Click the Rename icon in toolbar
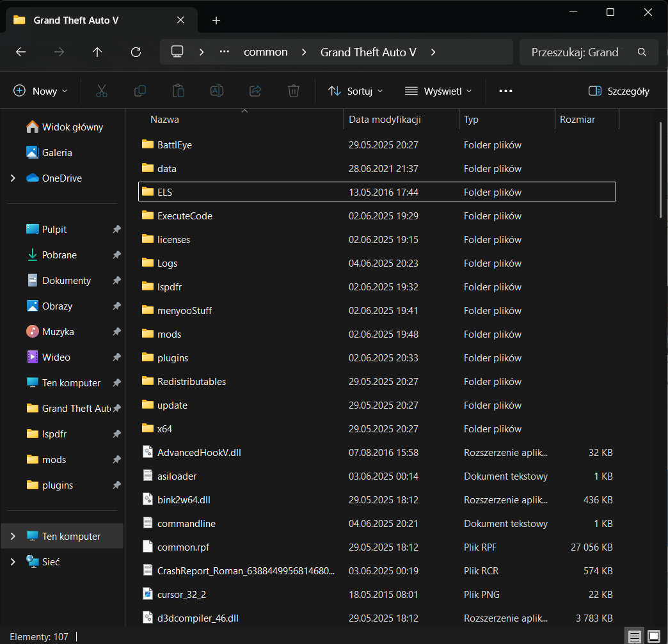The image size is (668, 644). pyautogui.click(x=217, y=91)
